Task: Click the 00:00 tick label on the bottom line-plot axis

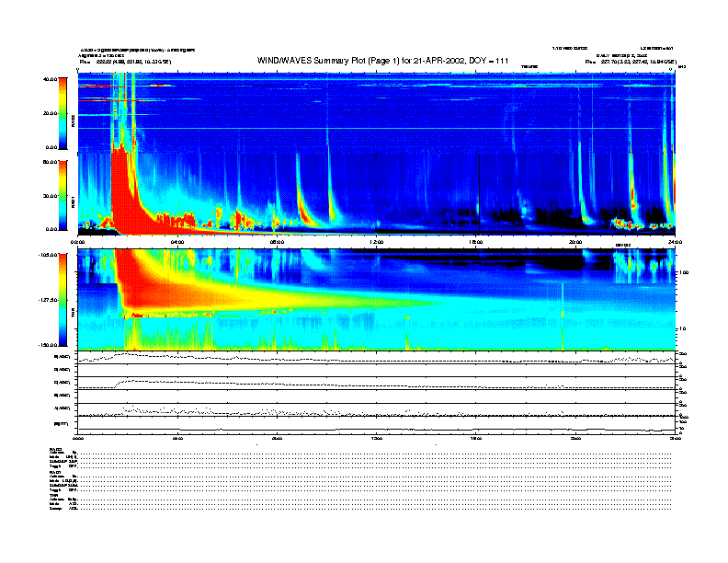Action: [77, 438]
